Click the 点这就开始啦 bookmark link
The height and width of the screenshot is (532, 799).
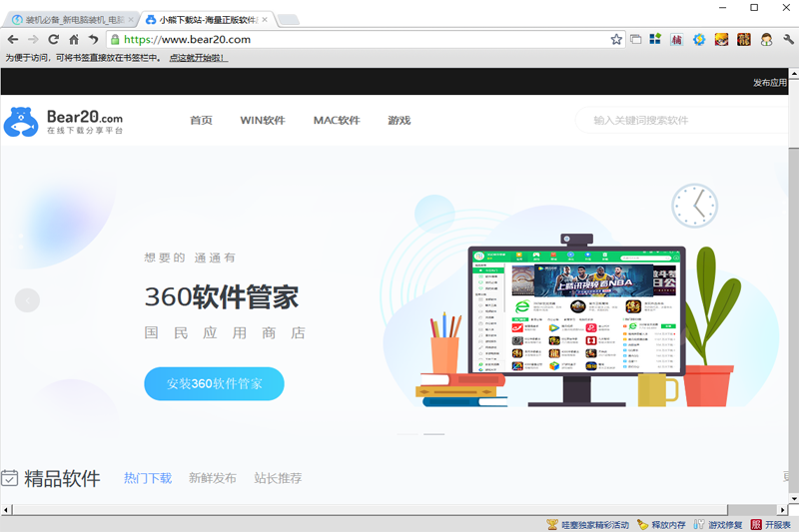(198, 58)
